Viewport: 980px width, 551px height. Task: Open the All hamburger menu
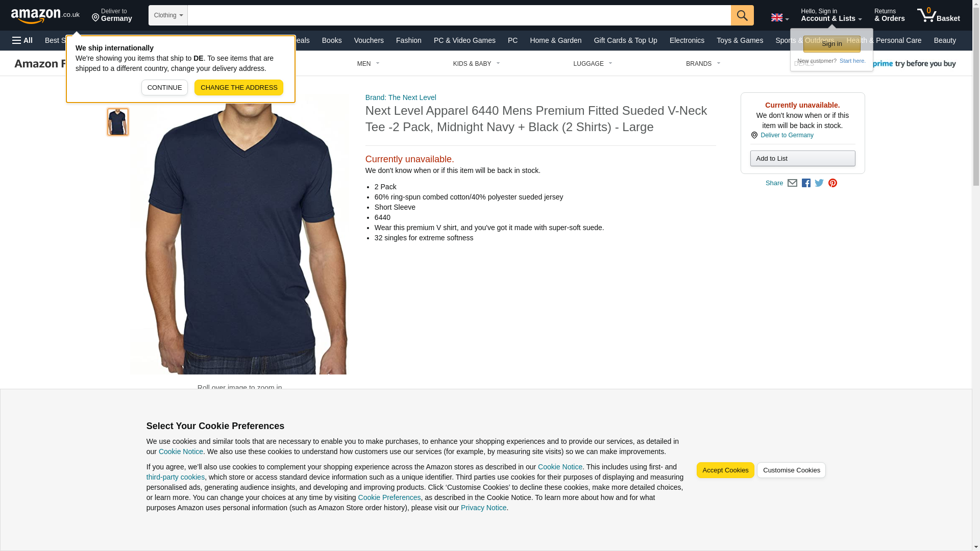[22, 40]
